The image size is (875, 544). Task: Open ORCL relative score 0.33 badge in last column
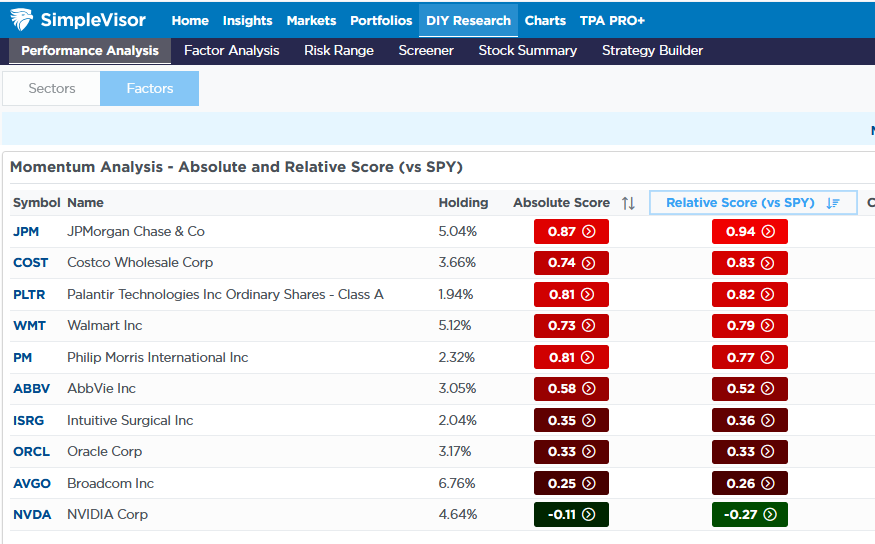[x=749, y=452]
